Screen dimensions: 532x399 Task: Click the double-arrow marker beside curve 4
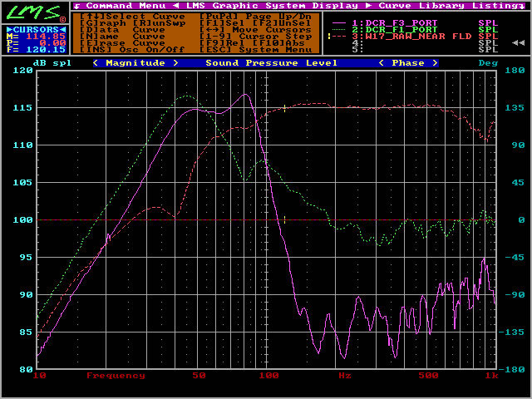[x=518, y=43]
